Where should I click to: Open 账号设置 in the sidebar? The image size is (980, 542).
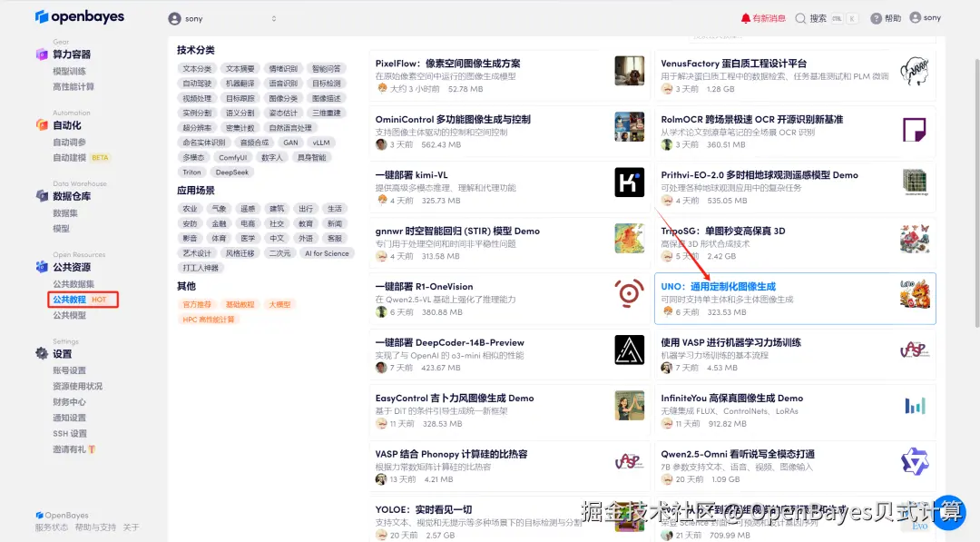coord(69,370)
